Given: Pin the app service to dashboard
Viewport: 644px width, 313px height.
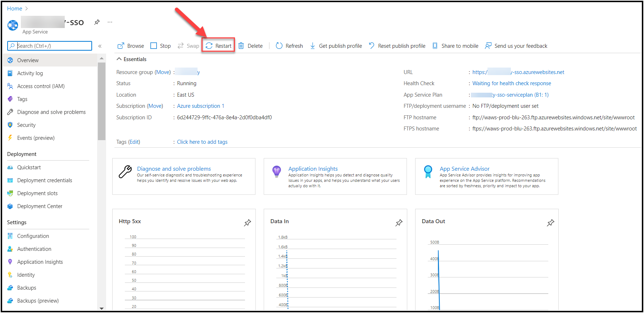Looking at the screenshot, I should [97, 22].
